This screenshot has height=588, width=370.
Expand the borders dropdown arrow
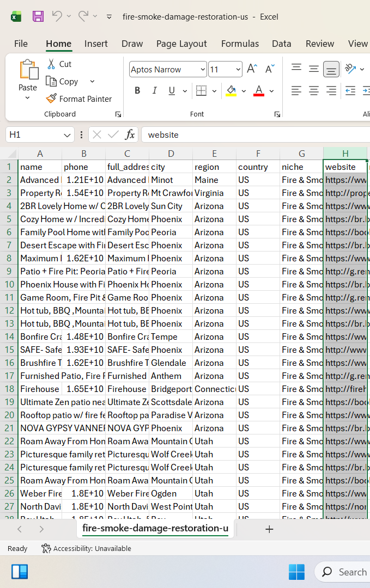pyautogui.click(x=214, y=91)
